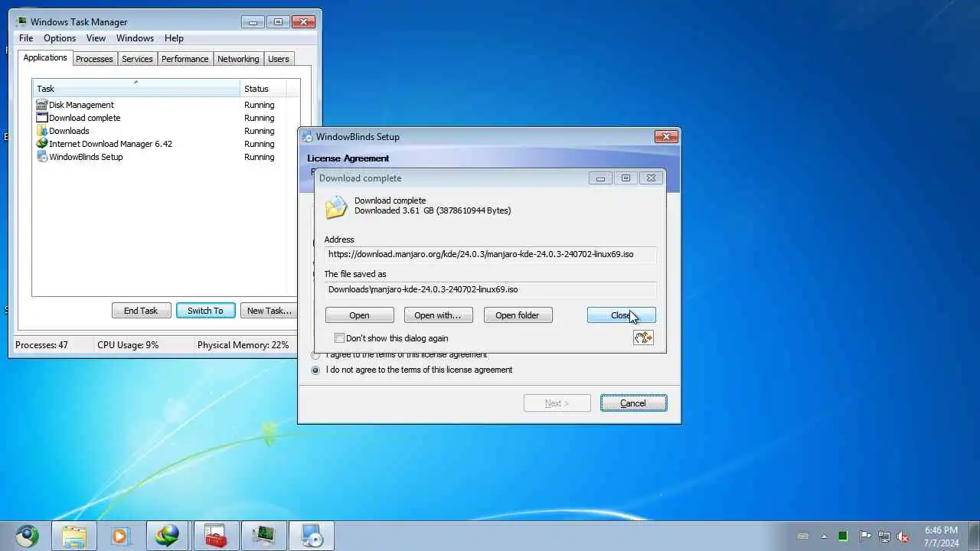The image size is (980, 551).
Task: Click WindowBlinds Setup task row icon
Action: point(42,157)
